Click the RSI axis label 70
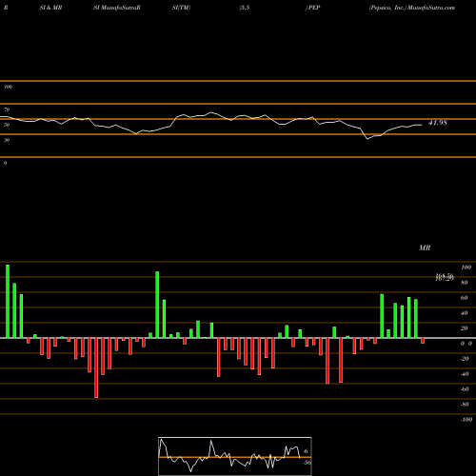The width and height of the screenshot is (476, 476). click(7, 109)
